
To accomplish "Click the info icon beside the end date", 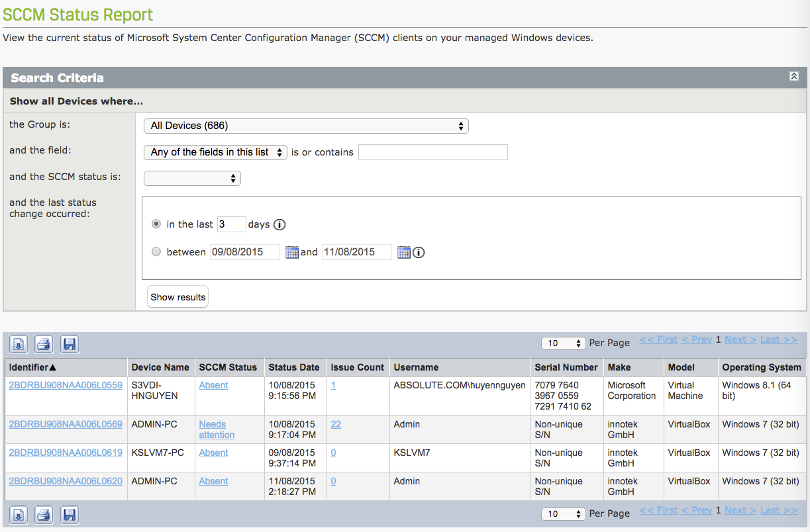I will pos(418,252).
